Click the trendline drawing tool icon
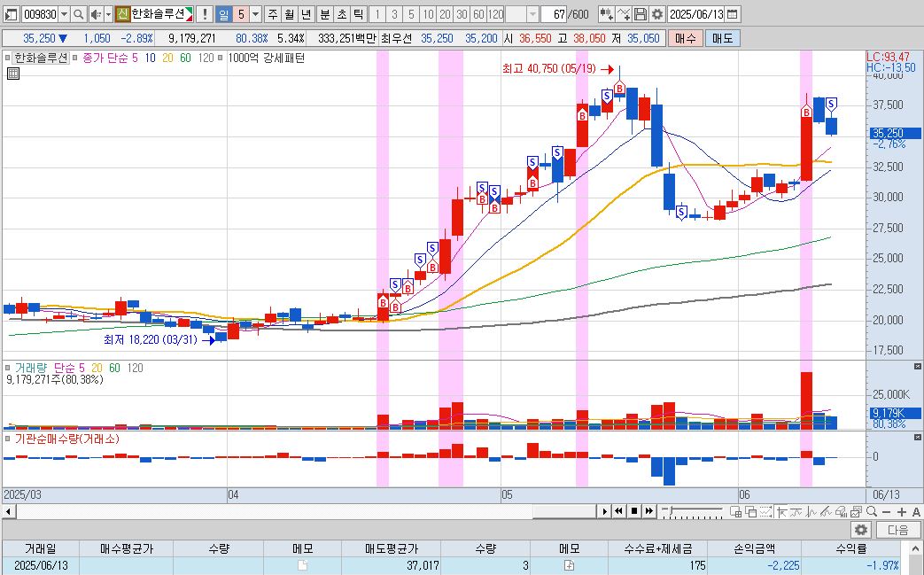This screenshot has width=924, height=575. [827, 512]
